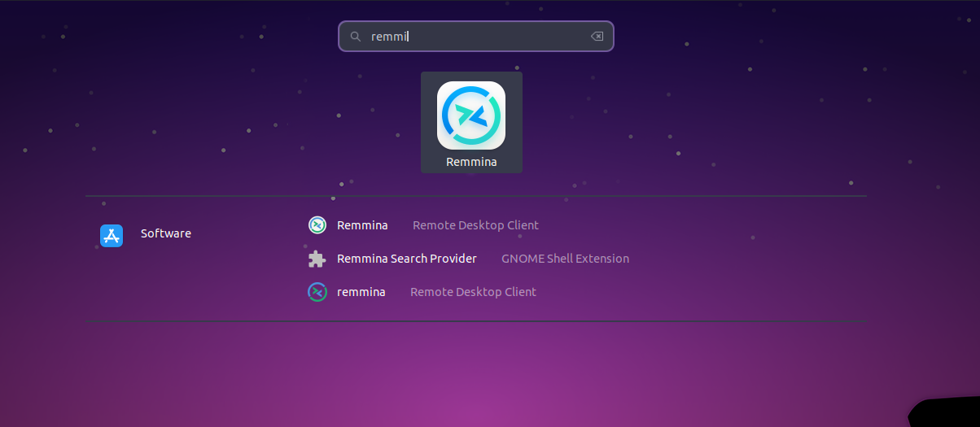Click Remote Desktop Client beside capitalized Remmina
The image size is (980, 427).
(475, 225)
